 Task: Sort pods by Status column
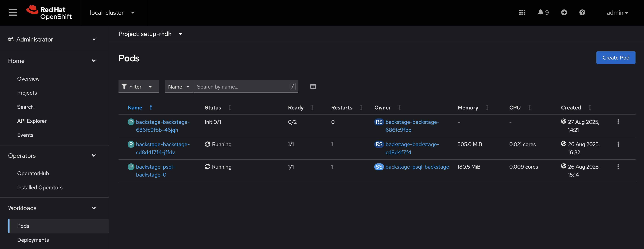[213, 108]
